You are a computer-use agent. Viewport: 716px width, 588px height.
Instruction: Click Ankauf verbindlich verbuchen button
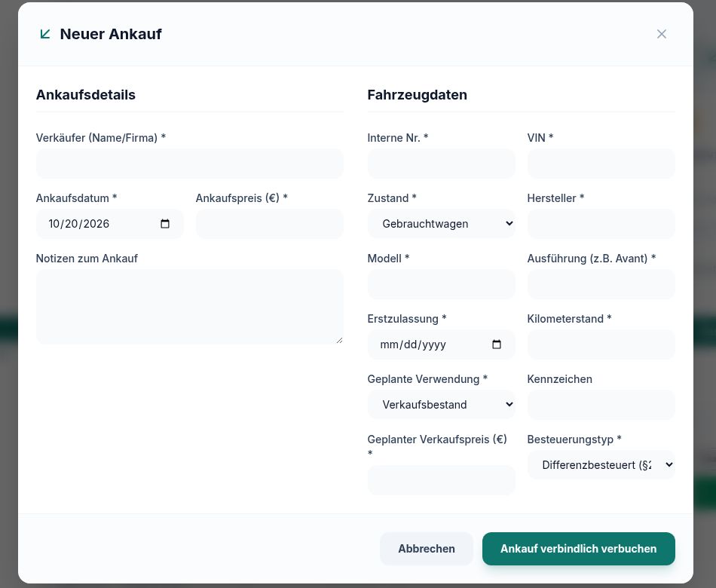coord(579,549)
